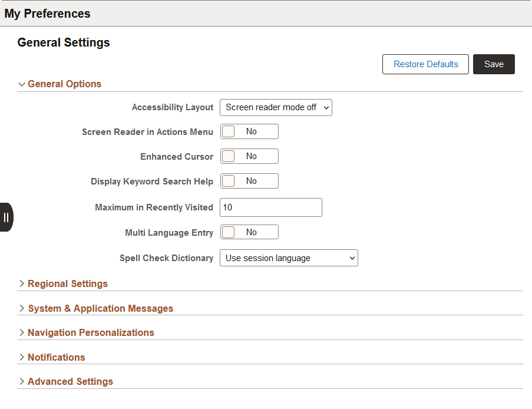
Task: Click the chevron beside General Options
Action: [x=22, y=84]
